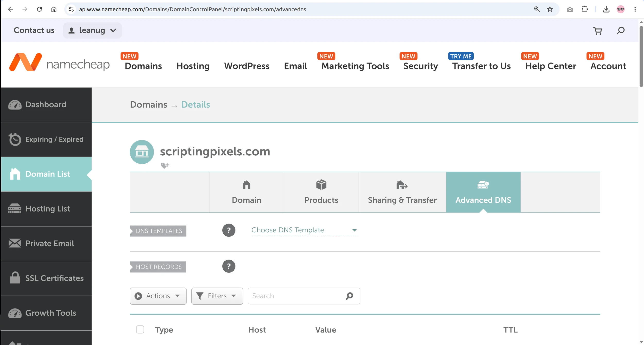Open the Choose DNS Template dropdown
Image resolution: width=644 pixels, height=345 pixels.
(304, 230)
